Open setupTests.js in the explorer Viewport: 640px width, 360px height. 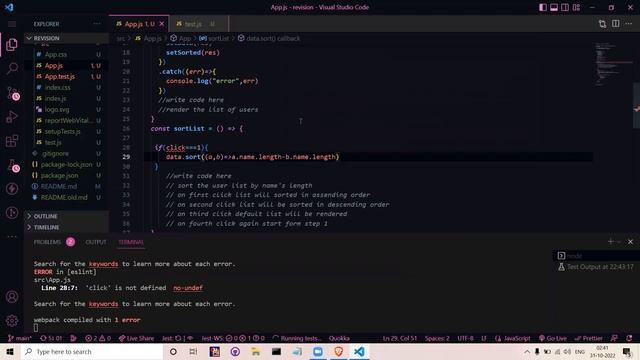[x=66, y=131]
